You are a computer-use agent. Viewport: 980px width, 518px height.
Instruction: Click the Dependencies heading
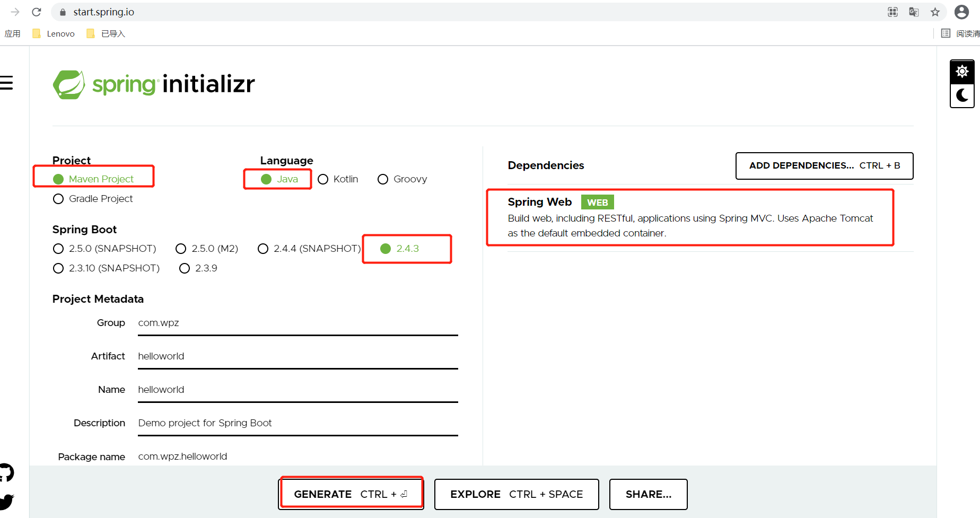pyautogui.click(x=546, y=165)
